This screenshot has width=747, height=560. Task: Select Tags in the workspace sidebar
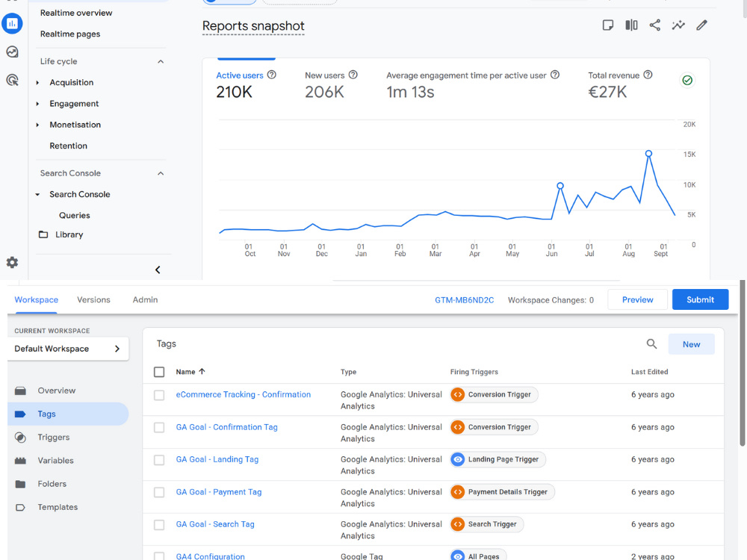point(68,414)
